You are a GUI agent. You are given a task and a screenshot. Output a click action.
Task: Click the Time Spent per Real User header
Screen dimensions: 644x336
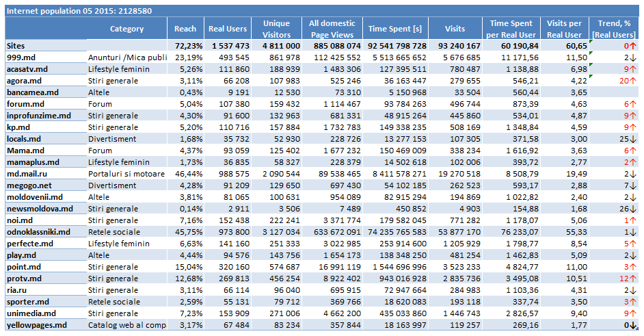(511, 29)
